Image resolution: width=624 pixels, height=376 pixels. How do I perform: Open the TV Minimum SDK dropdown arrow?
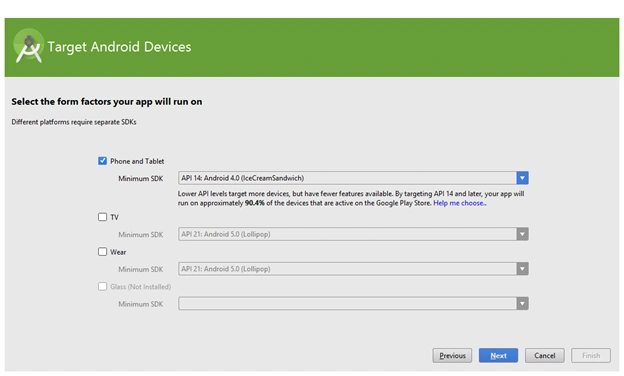(522, 234)
